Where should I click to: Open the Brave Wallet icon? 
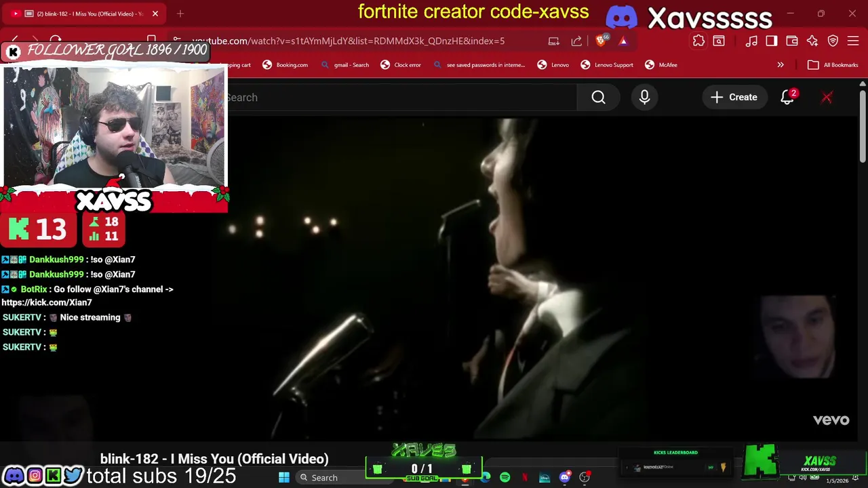[x=792, y=41]
